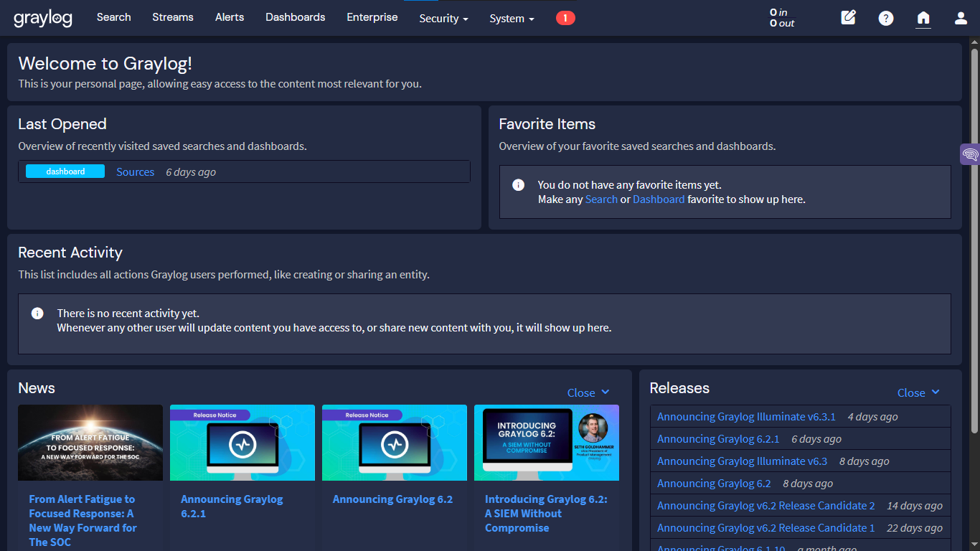Collapse the News section with Close
Image resolution: width=980 pixels, height=551 pixels.
point(588,392)
